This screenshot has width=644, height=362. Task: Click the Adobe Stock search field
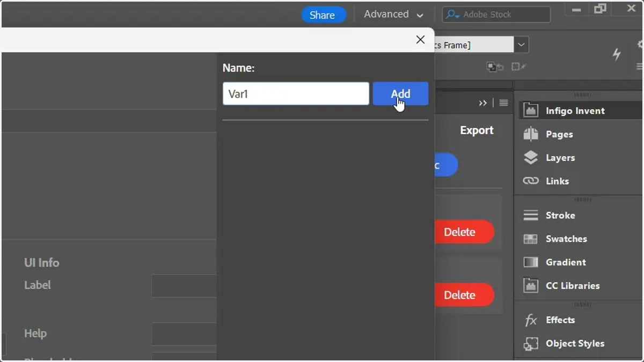496,14
